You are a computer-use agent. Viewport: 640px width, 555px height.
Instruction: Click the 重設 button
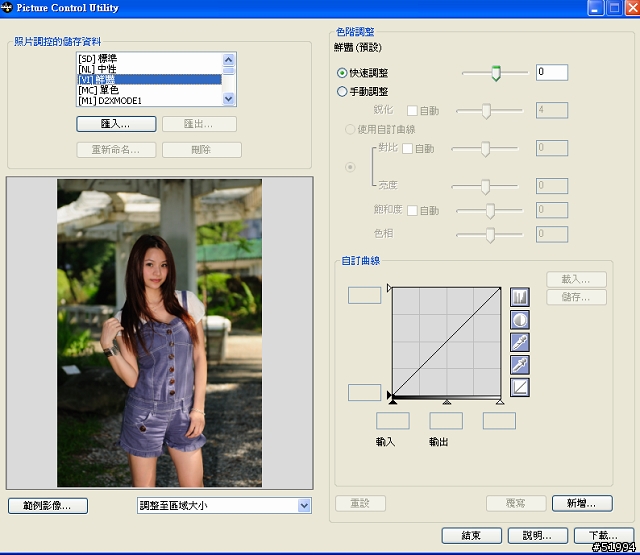(360, 504)
